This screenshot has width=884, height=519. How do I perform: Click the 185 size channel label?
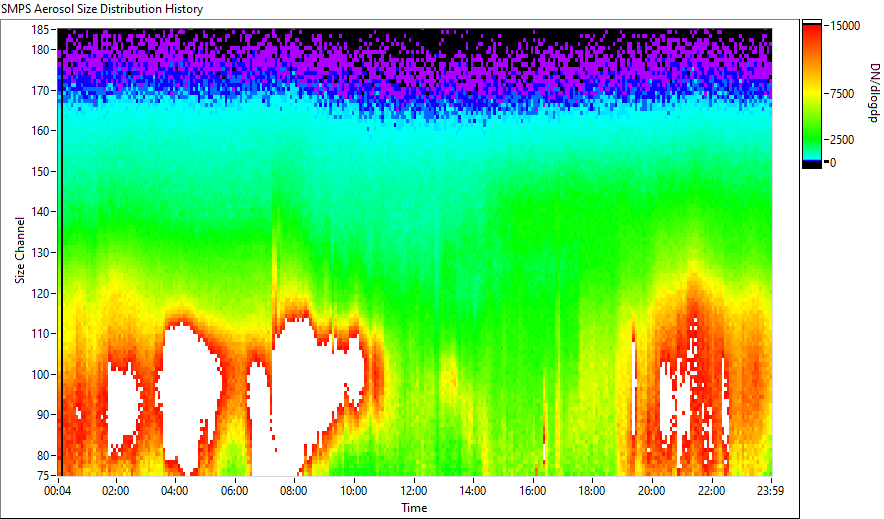40,29
